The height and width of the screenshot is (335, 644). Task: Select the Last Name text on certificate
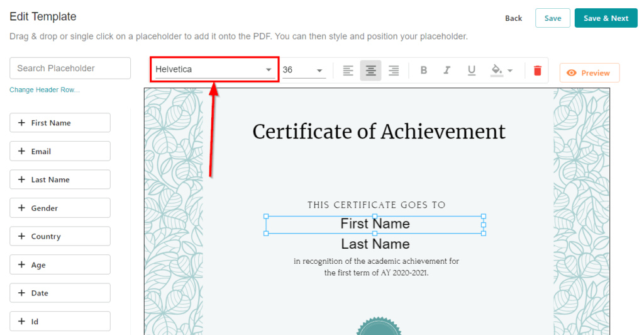pyautogui.click(x=375, y=244)
